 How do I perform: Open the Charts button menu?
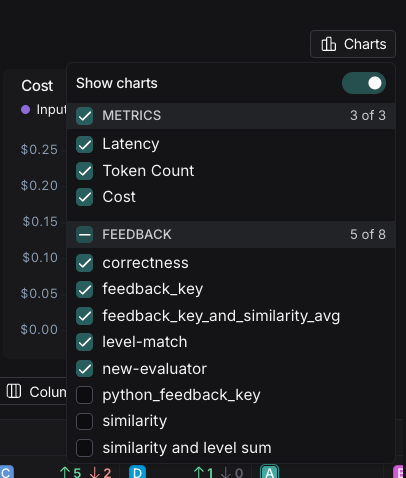tap(353, 44)
